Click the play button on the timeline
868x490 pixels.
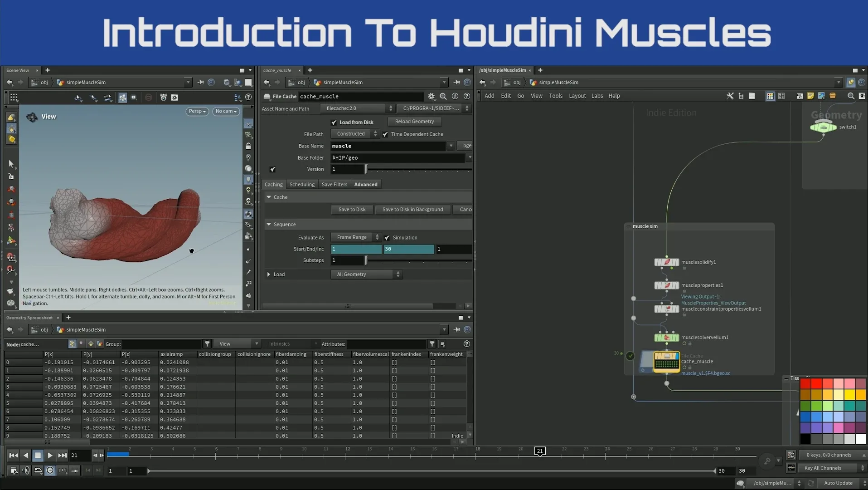coord(50,456)
